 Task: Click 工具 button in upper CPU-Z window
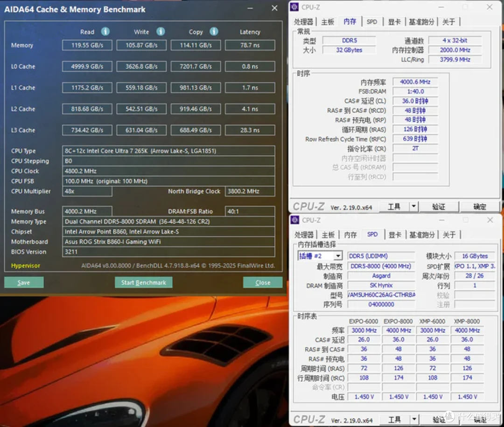click(x=394, y=207)
